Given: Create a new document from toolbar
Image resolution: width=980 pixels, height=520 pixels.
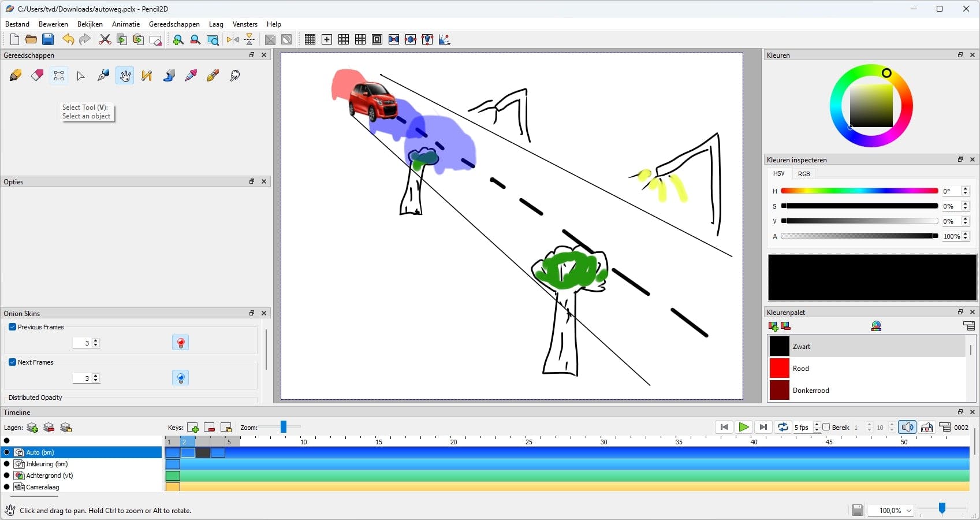Looking at the screenshot, I should [14, 39].
